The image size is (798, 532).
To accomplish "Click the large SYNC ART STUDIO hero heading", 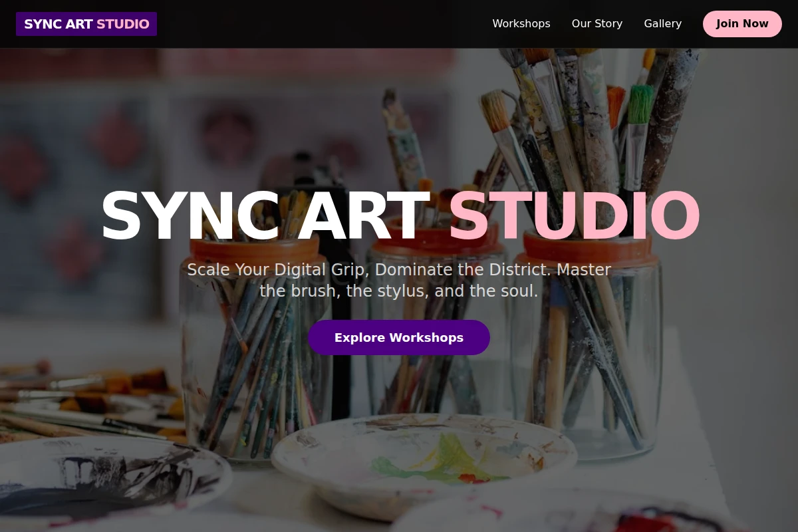I will [x=399, y=217].
